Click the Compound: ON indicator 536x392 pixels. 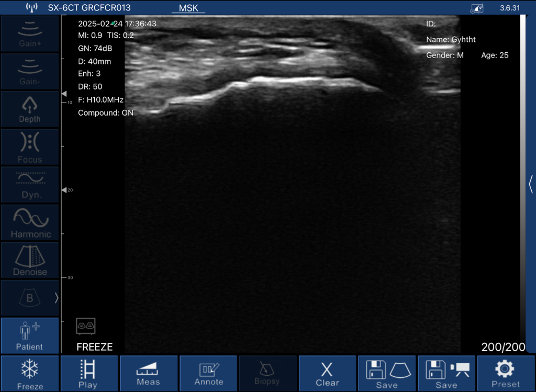(106, 113)
